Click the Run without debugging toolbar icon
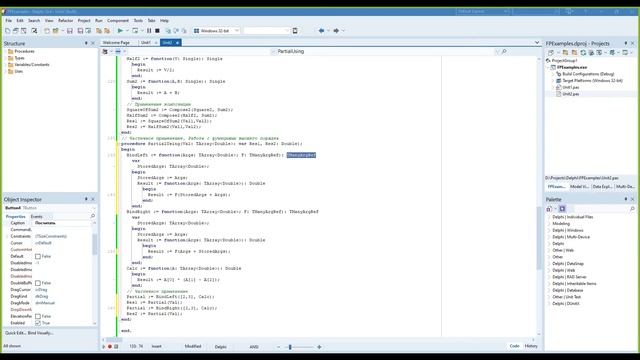The width and height of the screenshot is (640, 360). tap(135, 31)
